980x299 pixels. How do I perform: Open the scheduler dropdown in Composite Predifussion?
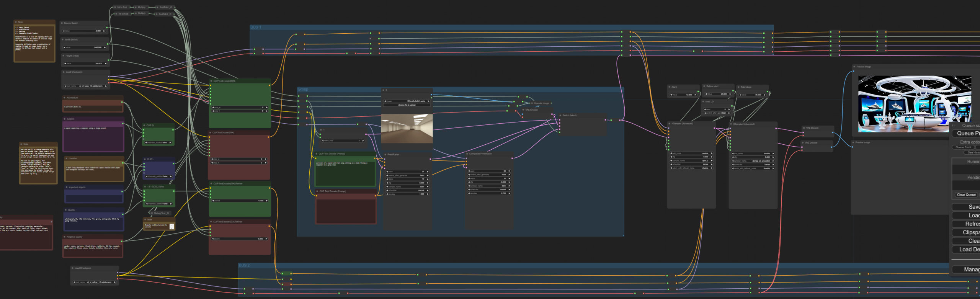pyautogui.click(x=489, y=190)
